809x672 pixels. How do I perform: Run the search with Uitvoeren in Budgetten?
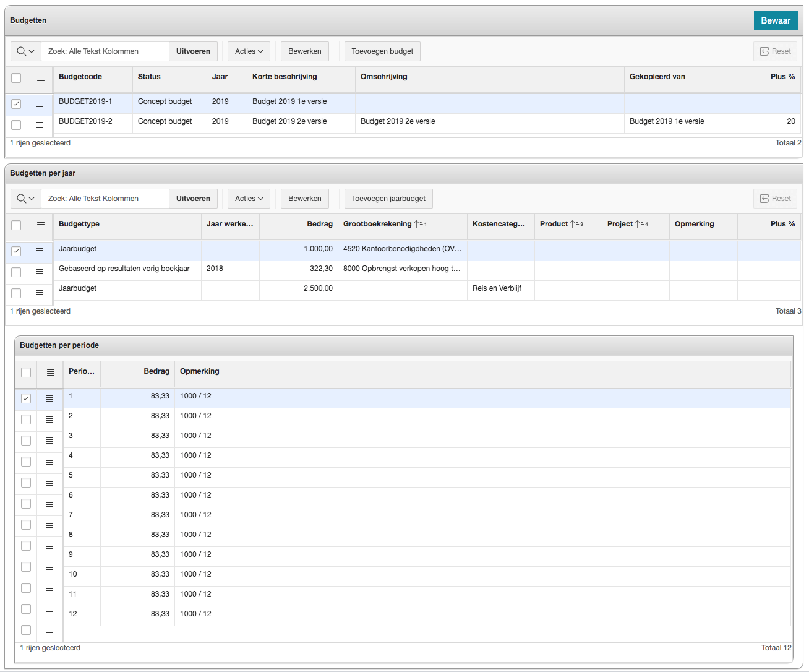click(x=193, y=51)
